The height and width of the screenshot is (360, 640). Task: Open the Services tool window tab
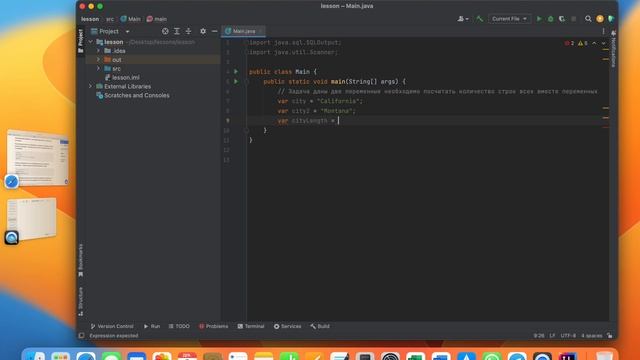tap(287, 326)
